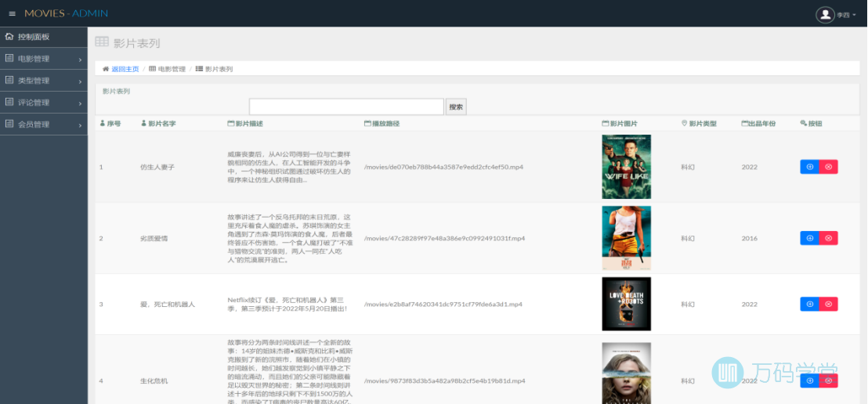Screen dimensions: 868x404
Task: Open 电影管理 sidebar menu
Action: pyautogui.click(x=44, y=59)
